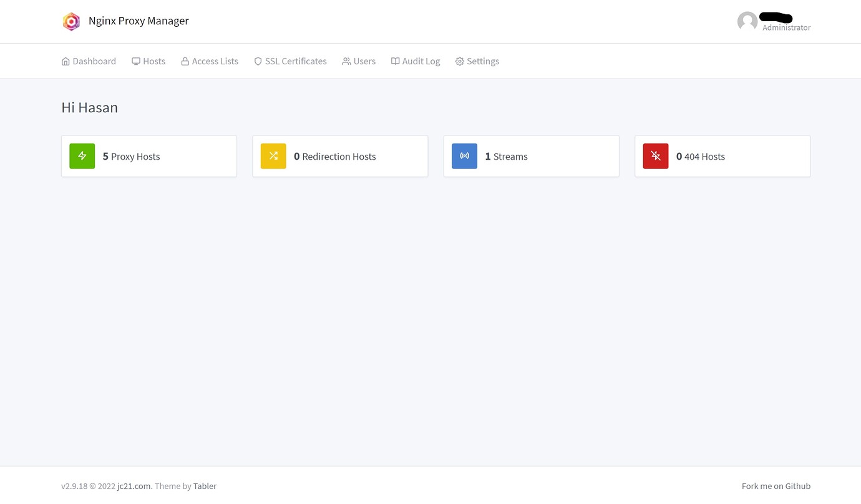The image size is (861, 504).
Task: Click the Nginx Proxy Manager logo
Action: 71,21
